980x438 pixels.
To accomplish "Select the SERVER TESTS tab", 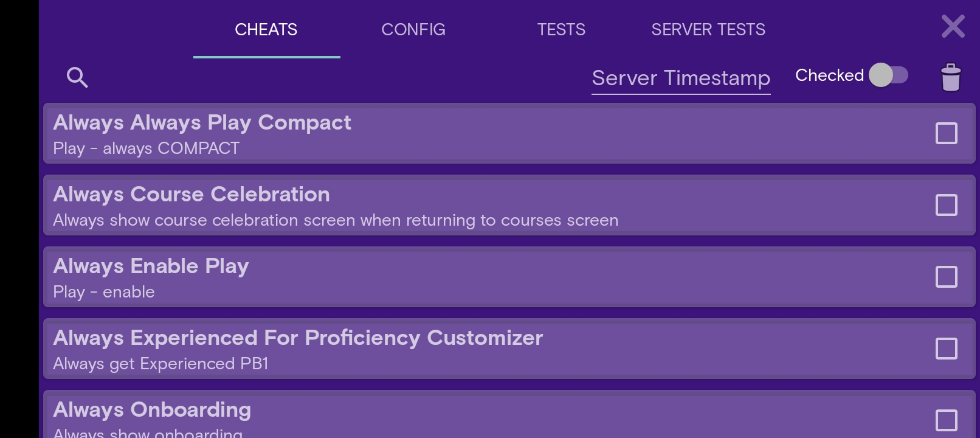I will point(708,29).
